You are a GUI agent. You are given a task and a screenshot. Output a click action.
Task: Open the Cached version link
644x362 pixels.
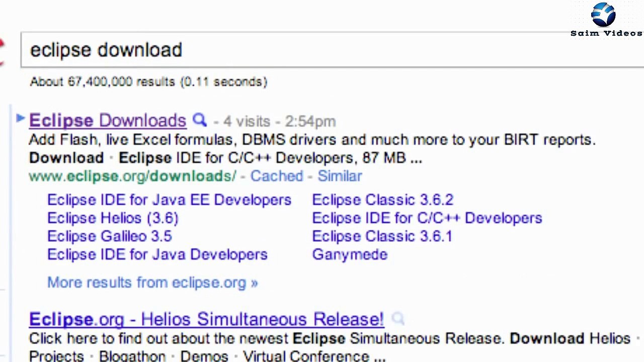point(277,176)
